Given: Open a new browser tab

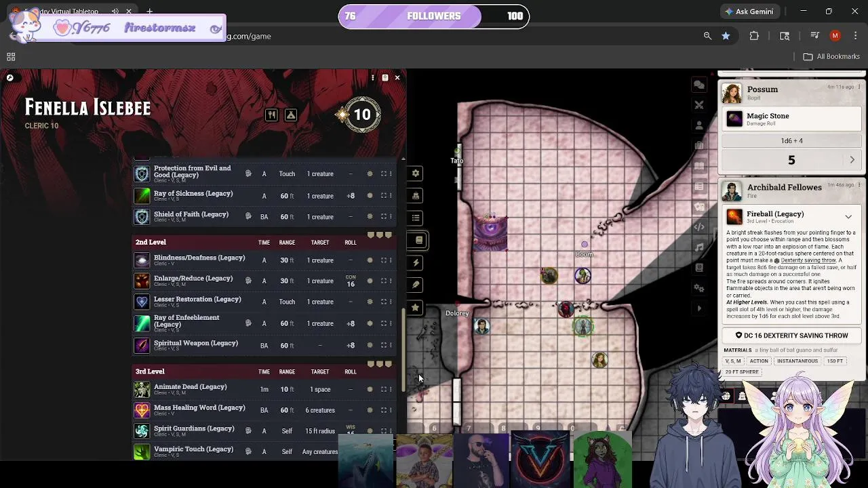Looking at the screenshot, I should pos(149,12).
